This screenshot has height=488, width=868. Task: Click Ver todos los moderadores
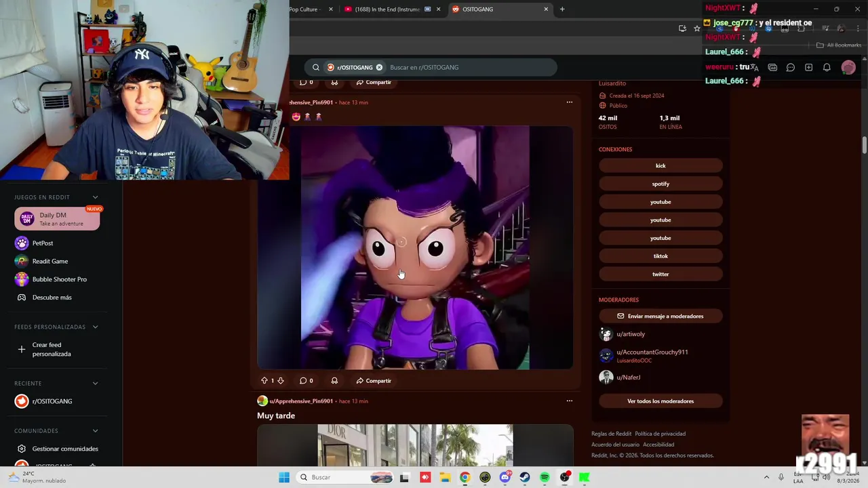pyautogui.click(x=660, y=401)
